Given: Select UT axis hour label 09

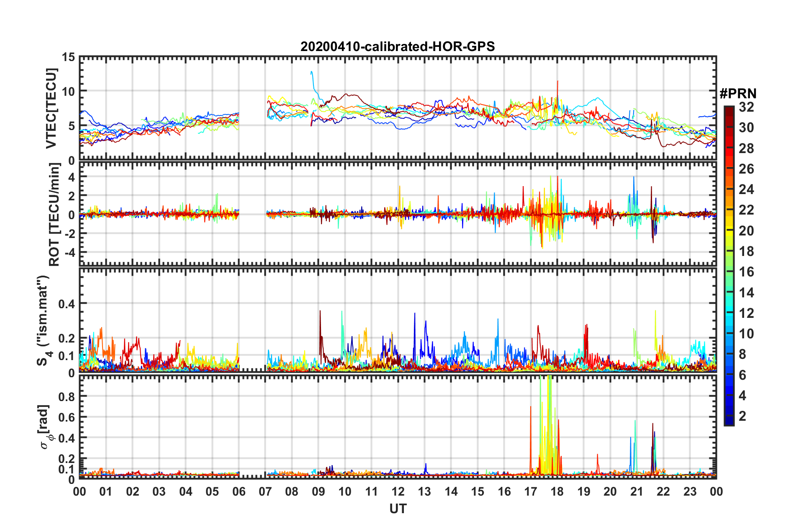Looking at the screenshot, I should click(x=318, y=491).
